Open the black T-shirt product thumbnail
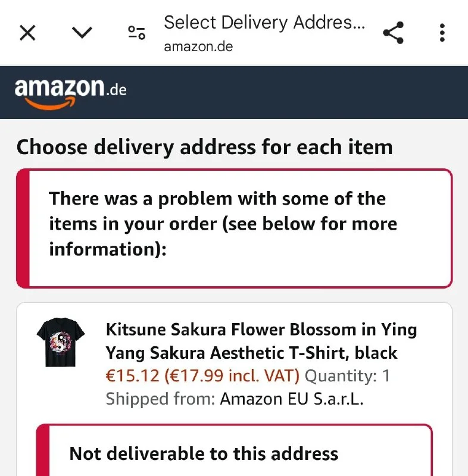Image resolution: width=468 pixels, height=476 pixels. click(61, 343)
